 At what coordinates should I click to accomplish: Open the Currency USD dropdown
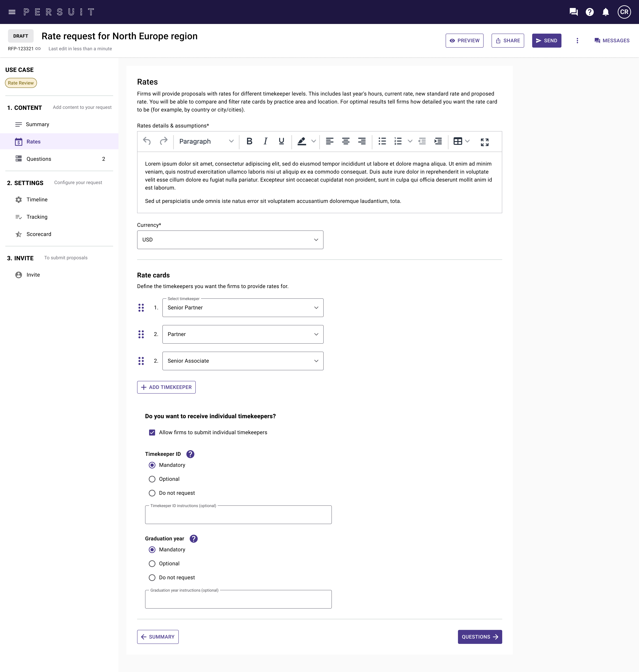point(230,240)
